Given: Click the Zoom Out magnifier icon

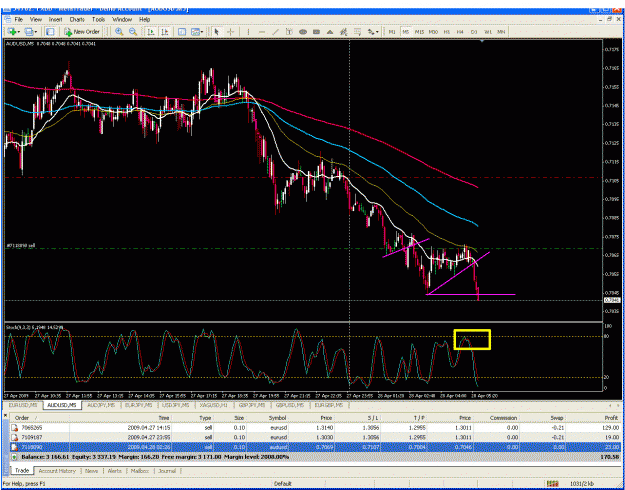Looking at the screenshot, I should coord(133,31).
